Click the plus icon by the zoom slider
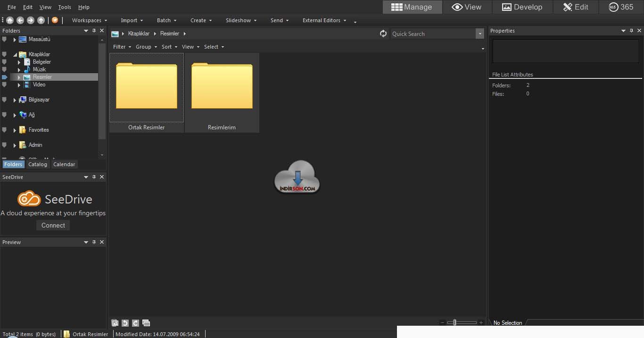Image resolution: width=644 pixels, height=338 pixels. (481, 323)
